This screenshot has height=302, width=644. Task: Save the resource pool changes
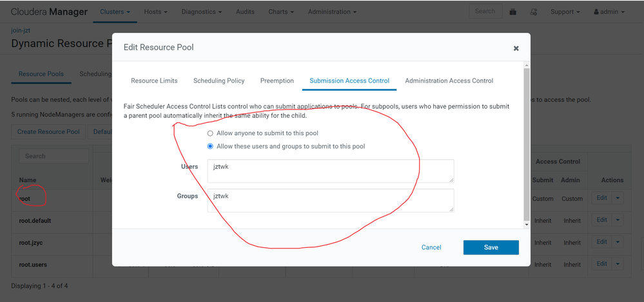tap(491, 247)
